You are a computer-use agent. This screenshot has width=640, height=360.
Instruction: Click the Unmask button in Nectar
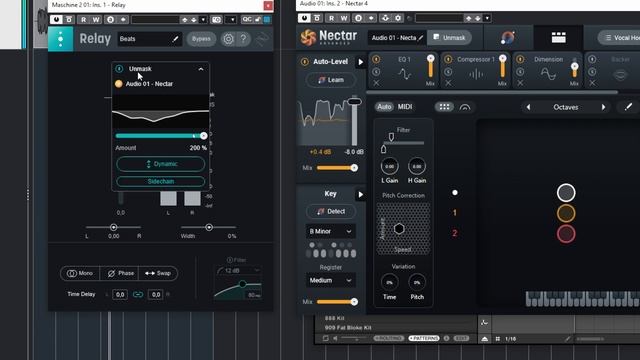[x=449, y=38]
